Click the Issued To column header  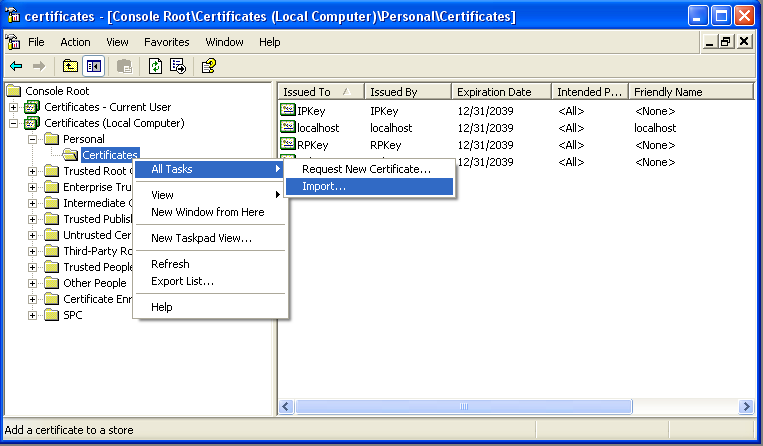point(318,92)
